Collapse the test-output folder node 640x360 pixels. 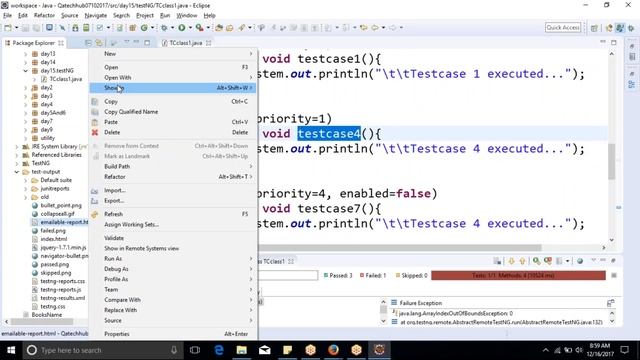tap(17, 172)
